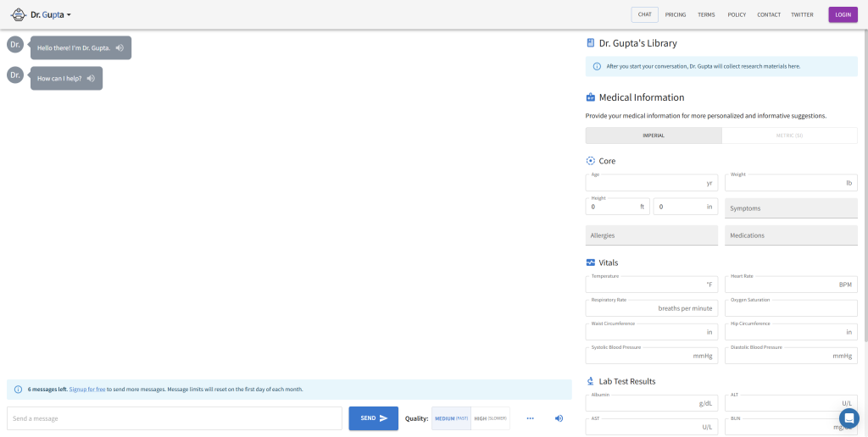Click the Lab Test Results microscope icon
868x437 pixels.
click(x=590, y=381)
